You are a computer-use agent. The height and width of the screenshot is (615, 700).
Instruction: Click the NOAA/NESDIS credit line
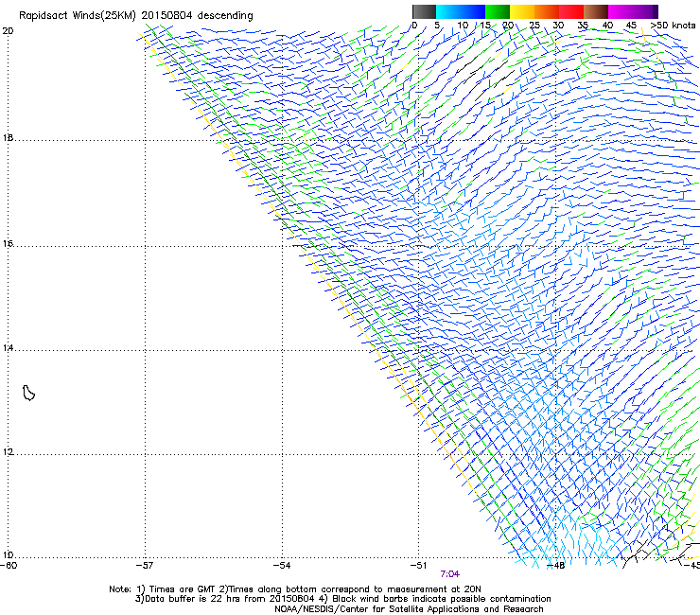tap(409, 609)
